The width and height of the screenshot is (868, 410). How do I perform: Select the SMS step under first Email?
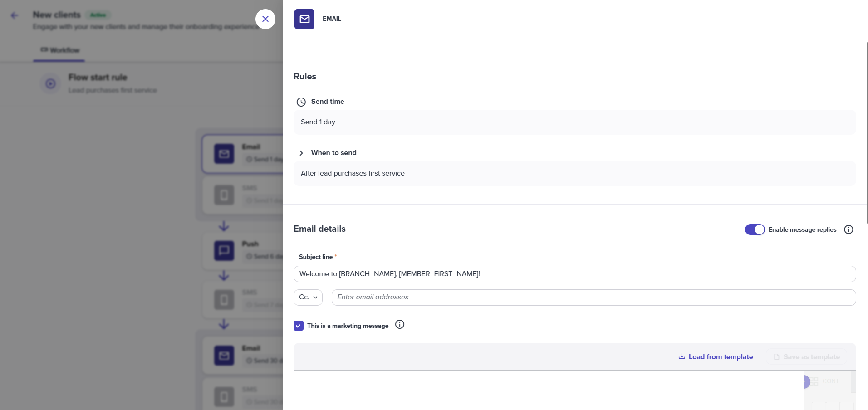pos(243,195)
